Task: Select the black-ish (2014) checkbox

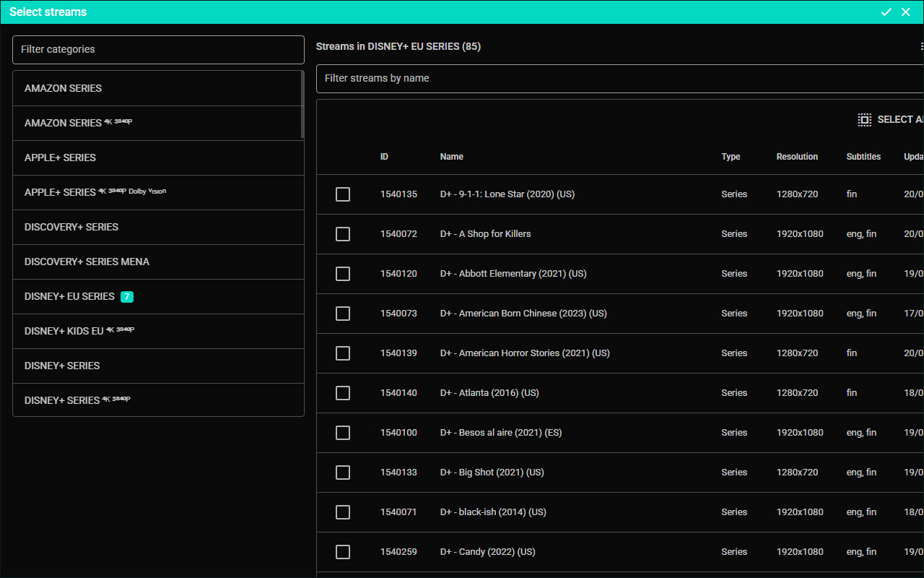Action: (343, 512)
